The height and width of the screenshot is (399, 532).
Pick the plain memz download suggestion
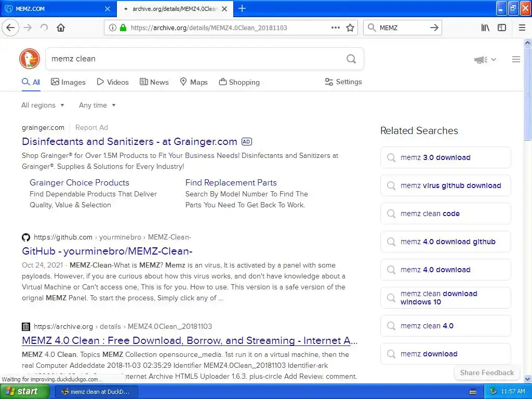pyautogui.click(x=445, y=354)
